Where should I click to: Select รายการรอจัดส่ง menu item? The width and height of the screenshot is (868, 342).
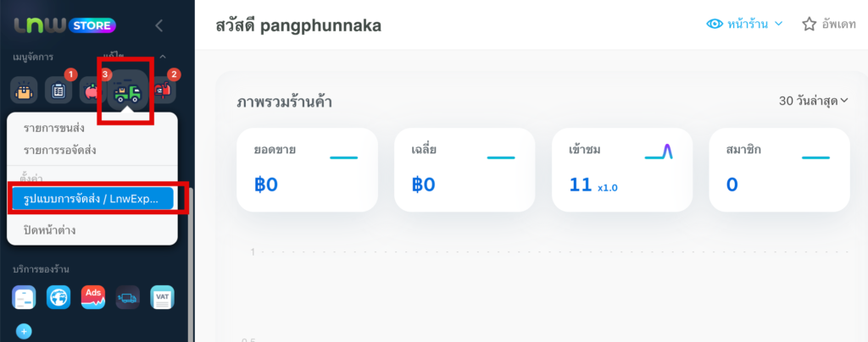60,151
